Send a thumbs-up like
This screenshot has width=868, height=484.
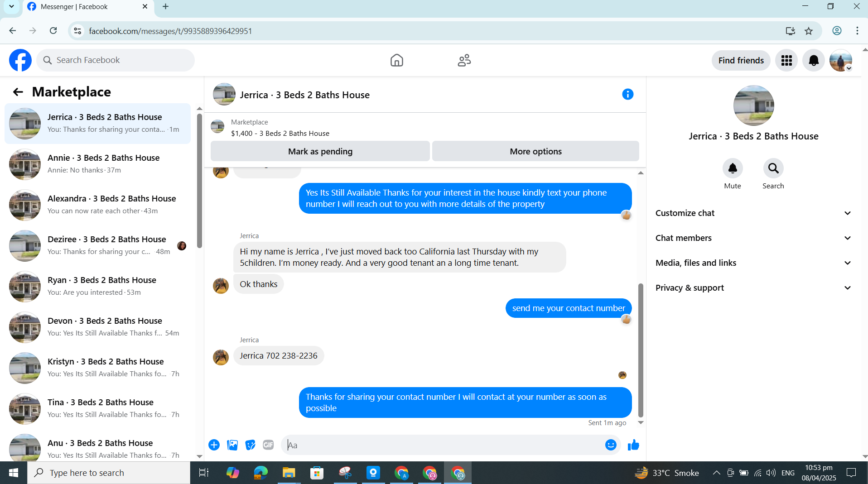point(633,445)
